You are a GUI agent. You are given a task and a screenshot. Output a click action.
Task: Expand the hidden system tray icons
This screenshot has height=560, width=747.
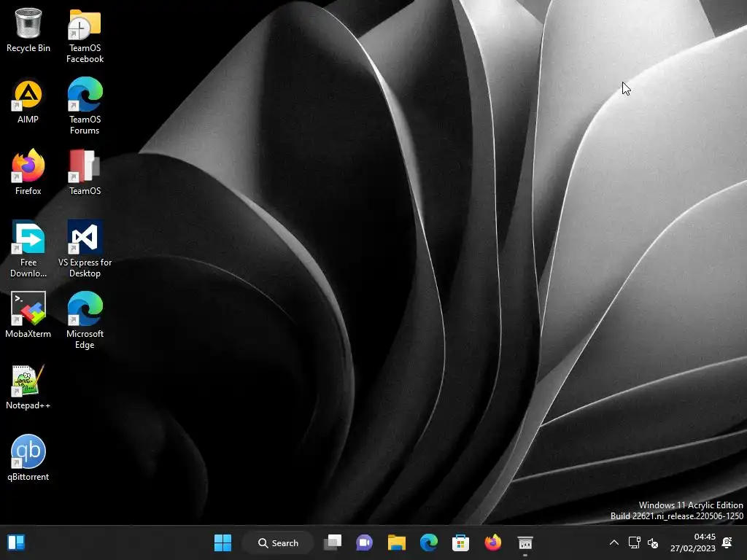614,542
